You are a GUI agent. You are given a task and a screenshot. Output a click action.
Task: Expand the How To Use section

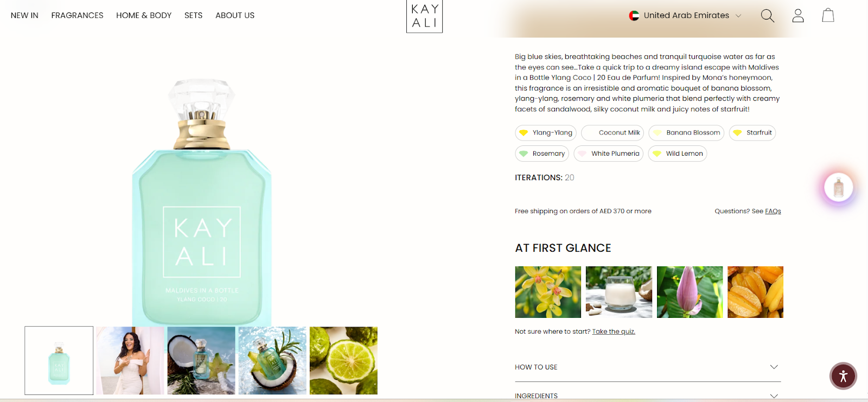(x=648, y=367)
